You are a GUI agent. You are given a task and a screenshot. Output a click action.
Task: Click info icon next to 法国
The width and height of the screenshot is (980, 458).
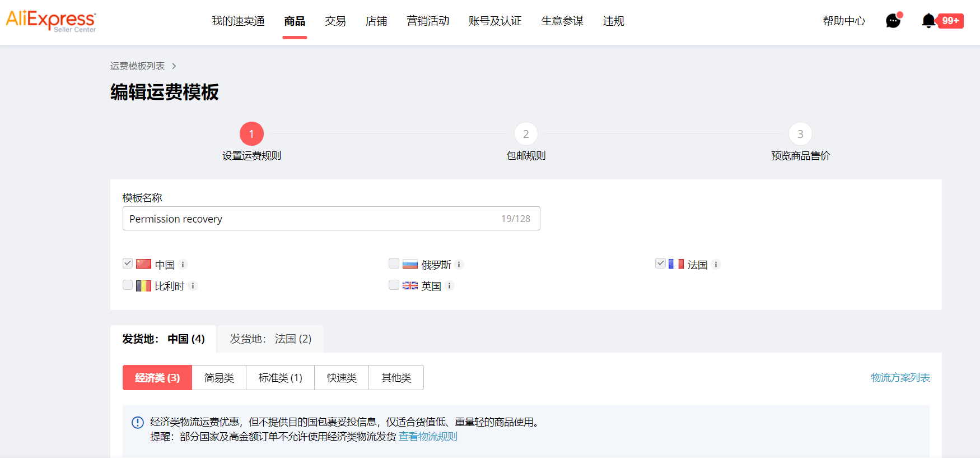[x=716, y=265]
